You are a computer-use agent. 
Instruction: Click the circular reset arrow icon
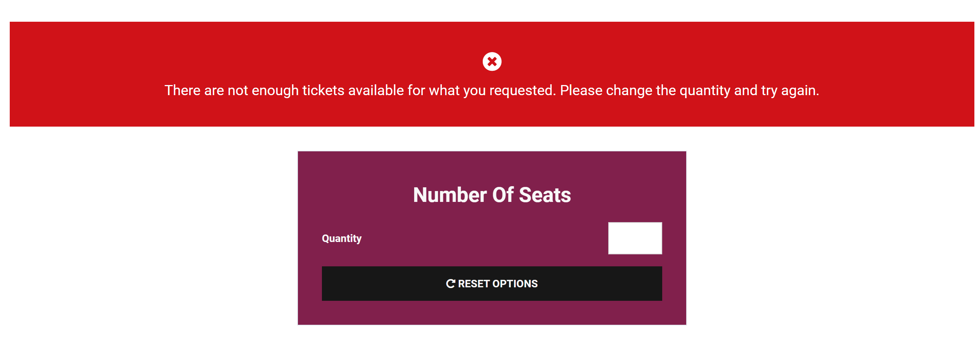coord(450,284)
